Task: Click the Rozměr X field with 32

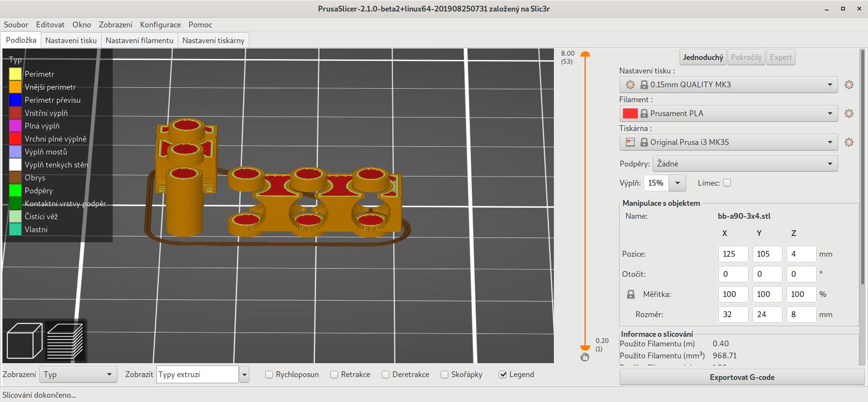Action: [x=733, y=315]
